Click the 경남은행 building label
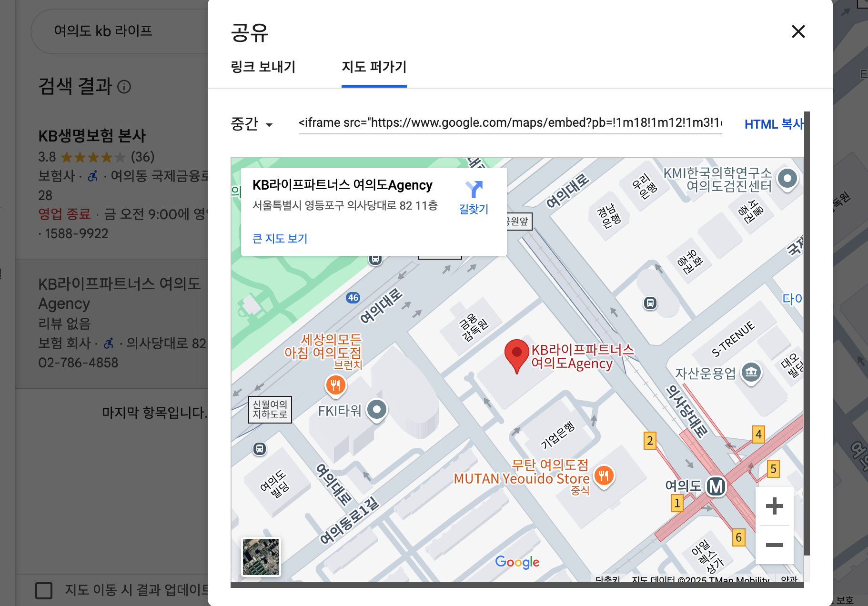Viewport: 868px width, 606px height. [609, 216]
